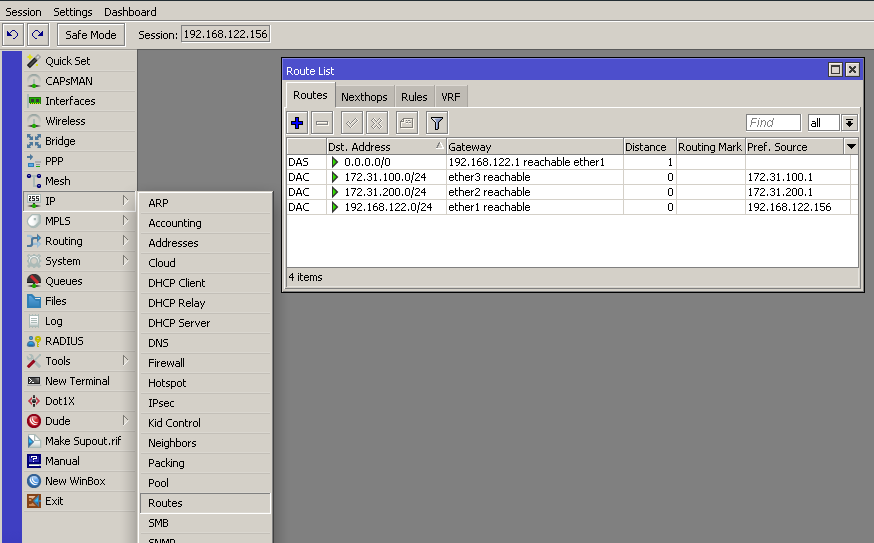Open the Bridge sidebar item
Viewport: 874px width, 543px height.
click(60, 141)
